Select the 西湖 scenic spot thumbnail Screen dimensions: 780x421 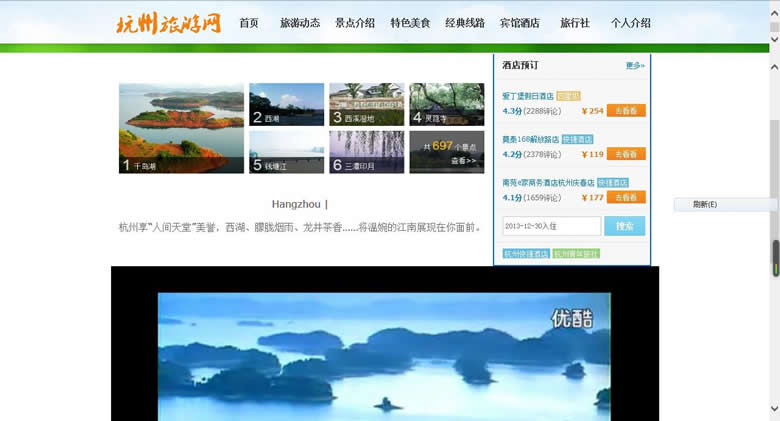point(286,104)
